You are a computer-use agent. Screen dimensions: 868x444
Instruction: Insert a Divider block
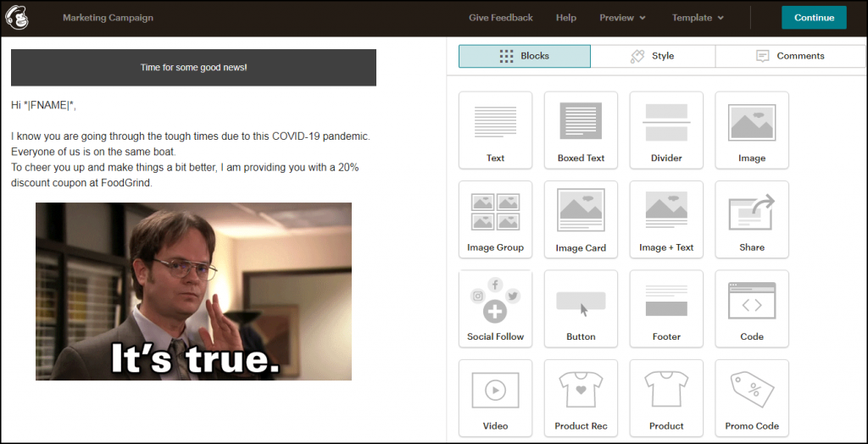(666, 130)
